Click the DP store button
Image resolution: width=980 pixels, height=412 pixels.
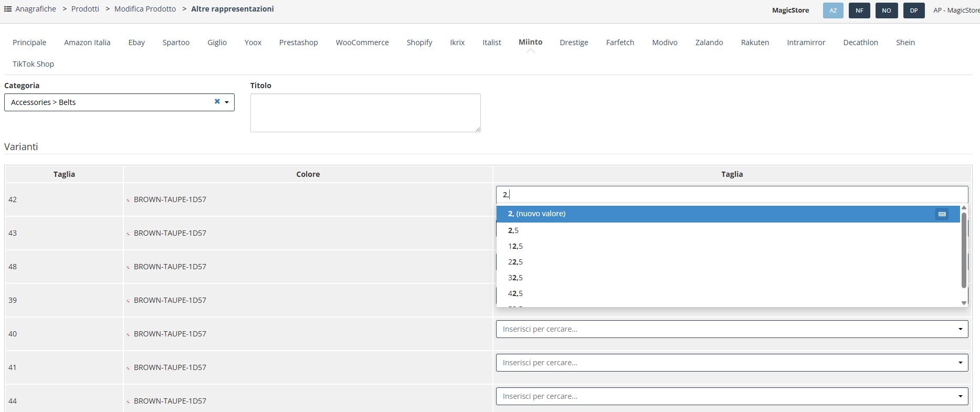pyautogui.click(x=914, y=10)
